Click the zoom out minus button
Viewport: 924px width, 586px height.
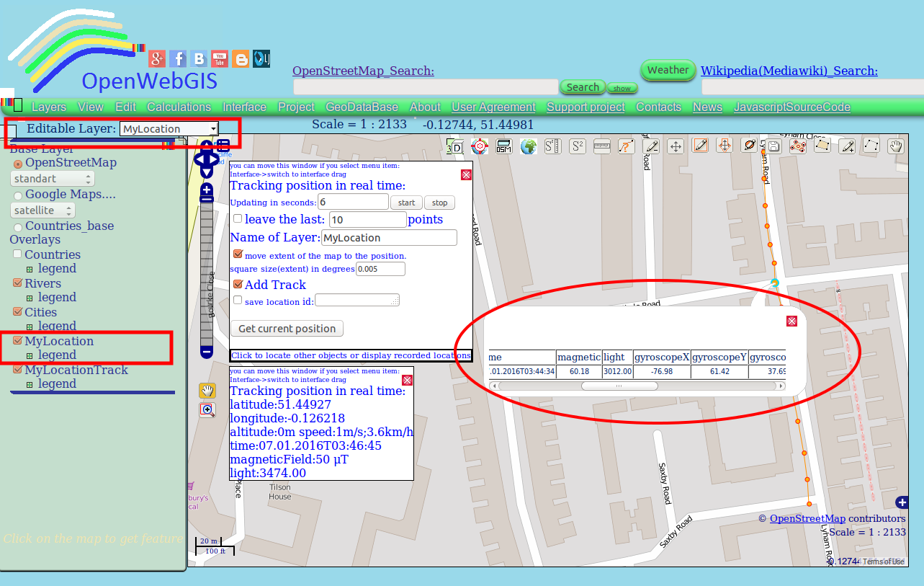click(207, 352)
